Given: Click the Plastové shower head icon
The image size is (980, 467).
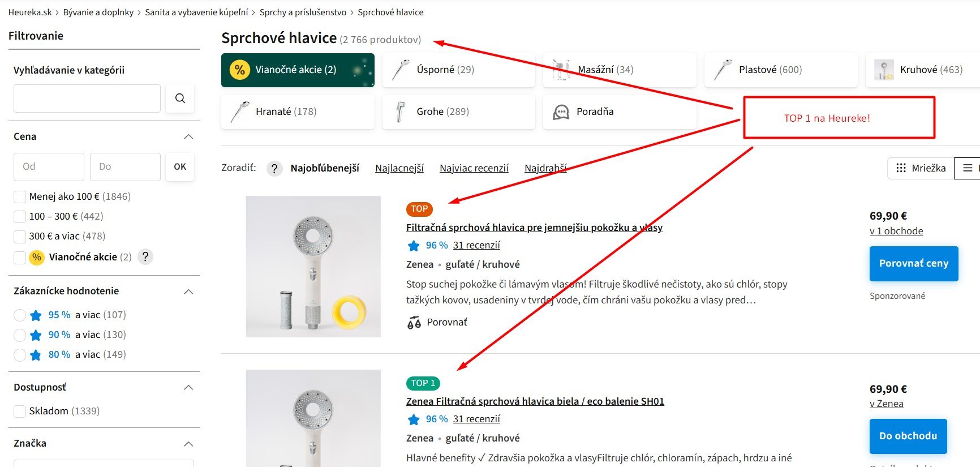Looking at the screenshot, I should [723, 70].
